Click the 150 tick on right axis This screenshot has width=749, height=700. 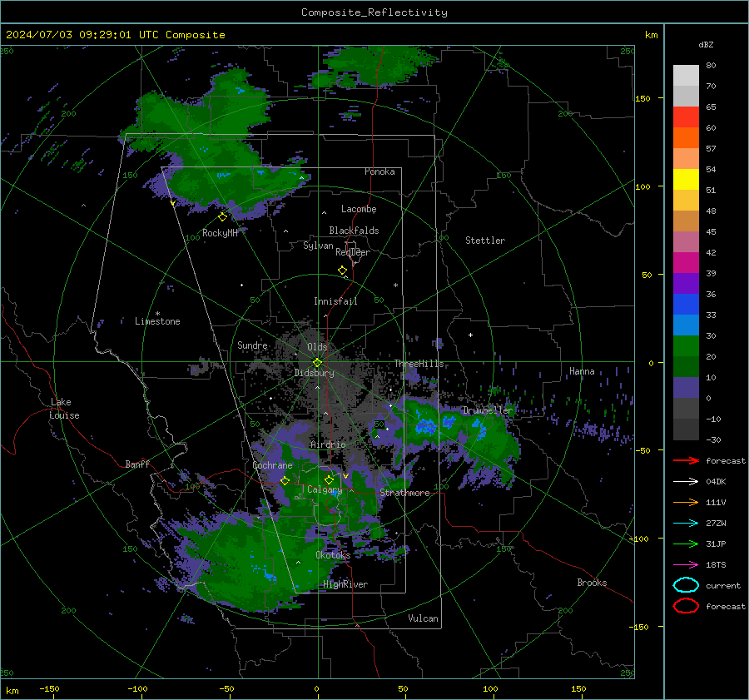click(x=642, y=98)
